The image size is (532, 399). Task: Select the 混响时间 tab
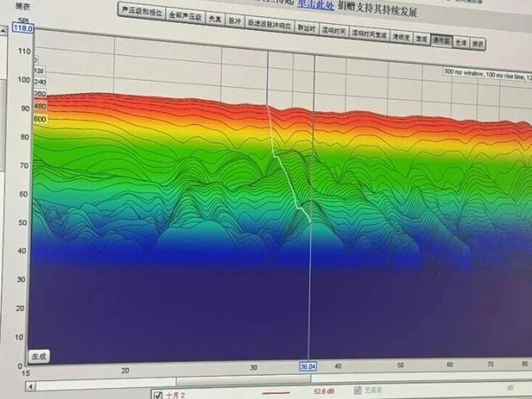pos(334,31)
